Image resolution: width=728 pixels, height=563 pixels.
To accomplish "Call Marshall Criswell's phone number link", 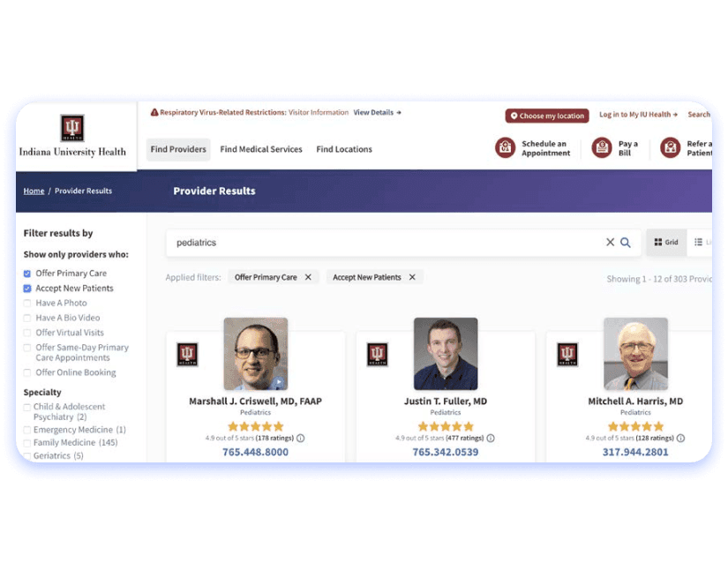I will click(x=256, y=452).
